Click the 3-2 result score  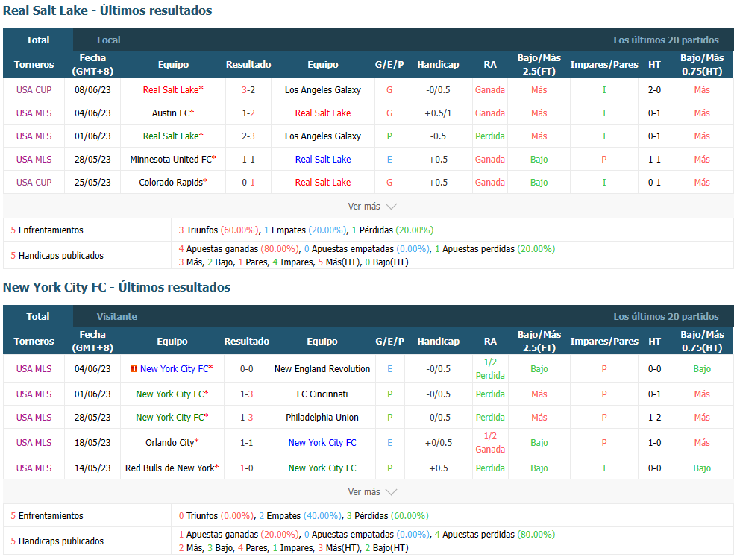[x=248, y=89]
